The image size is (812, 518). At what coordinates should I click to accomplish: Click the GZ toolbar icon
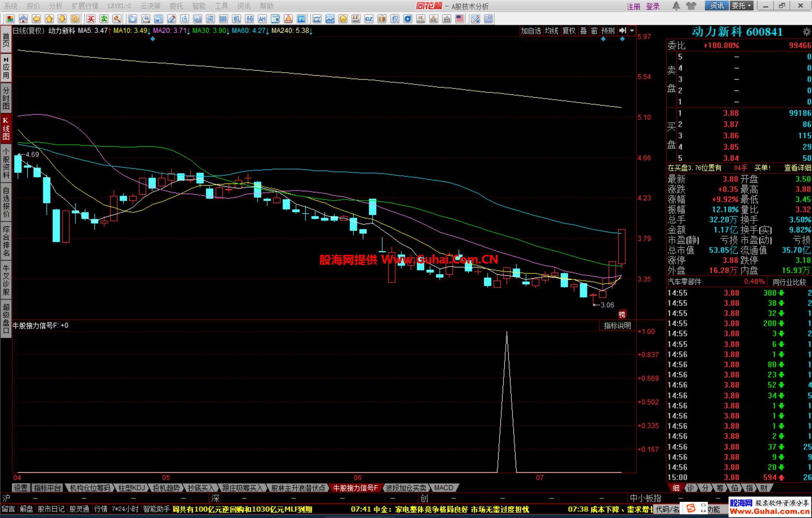[369, 19]
